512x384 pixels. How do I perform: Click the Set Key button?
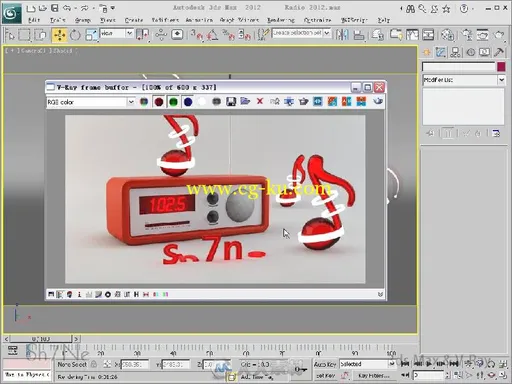pos(325,376)
